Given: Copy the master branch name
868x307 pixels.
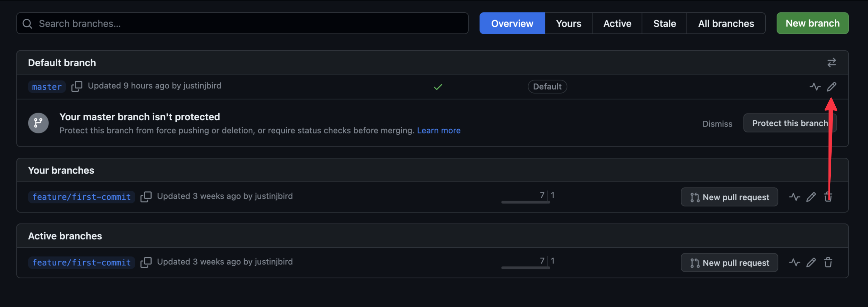Looking at the screenshot, I should pos(77,86).
